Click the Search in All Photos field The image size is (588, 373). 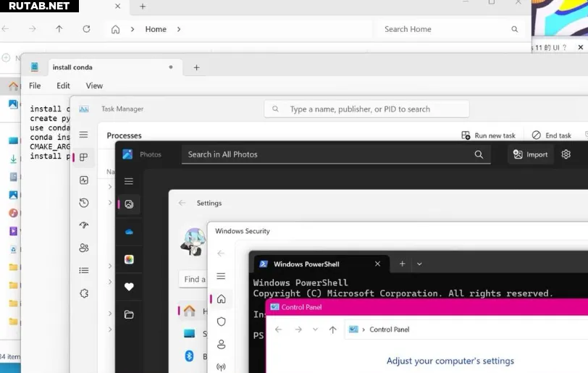pyautogui.click(x=336, y=154)
